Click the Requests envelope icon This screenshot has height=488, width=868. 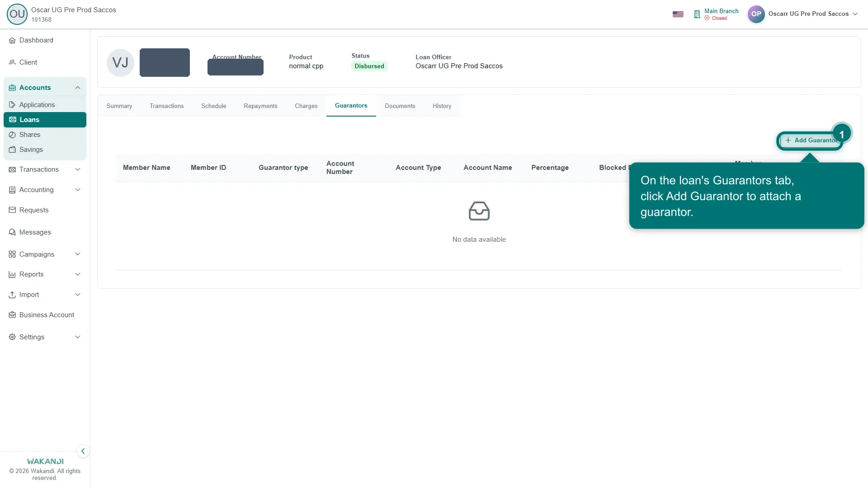tap(12, 210)
